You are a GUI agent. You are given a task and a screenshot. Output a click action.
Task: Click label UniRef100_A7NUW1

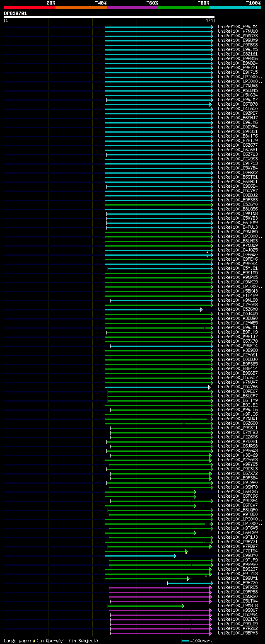(x=238, y=419)
